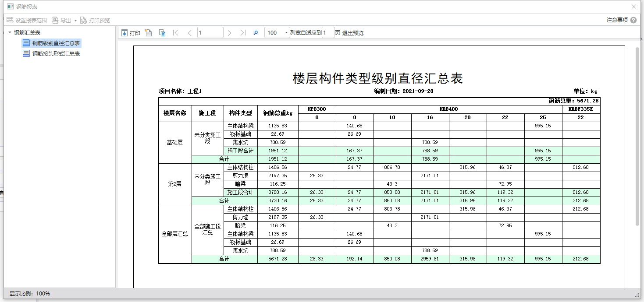Go to the previous page

[x=189, y=33]
